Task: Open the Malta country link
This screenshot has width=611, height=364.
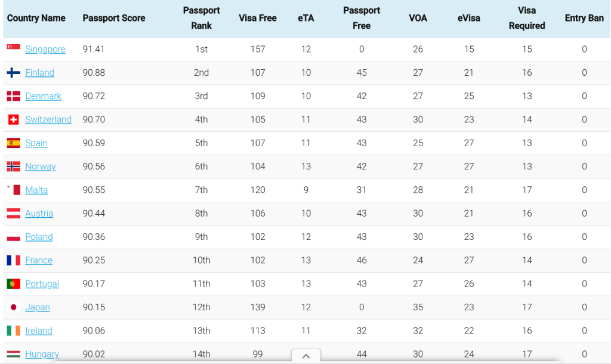Action: [x=36, y=190]
